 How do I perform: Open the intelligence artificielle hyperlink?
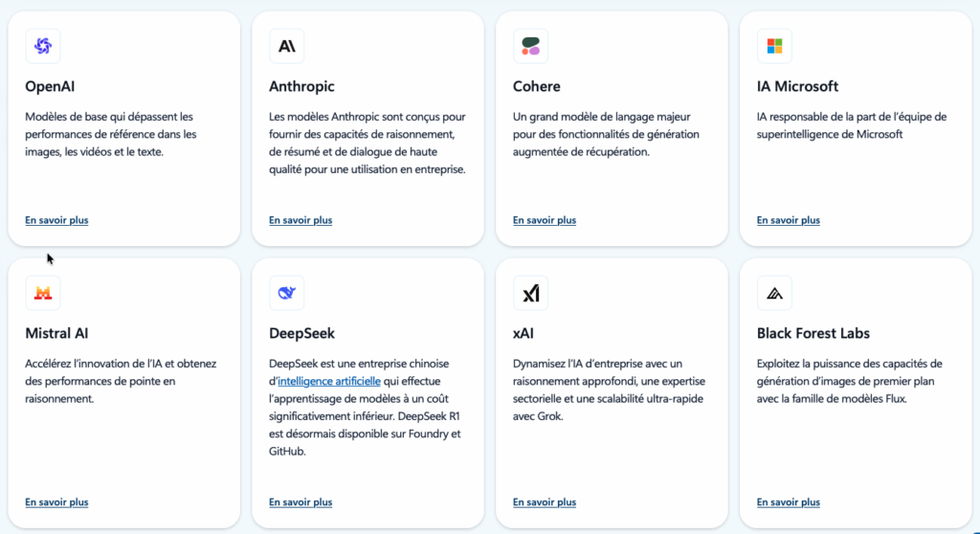point(329,381)
